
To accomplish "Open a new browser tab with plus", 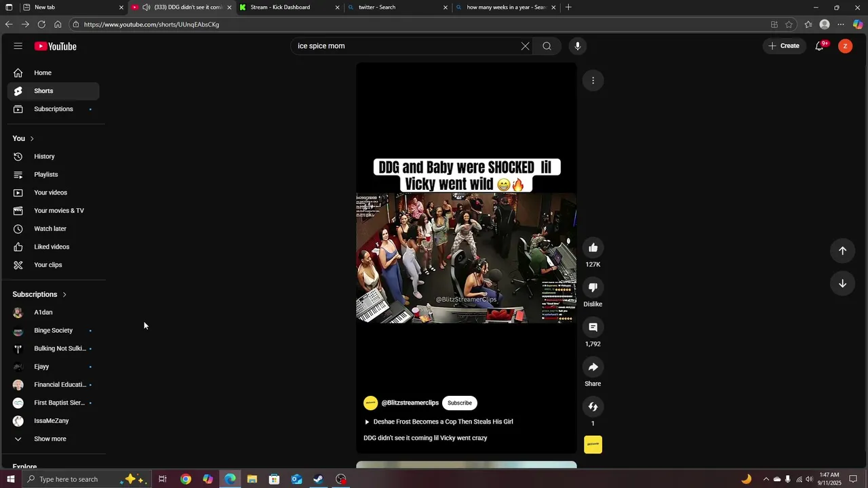I will pyautogui.click(x=568, y=7).
